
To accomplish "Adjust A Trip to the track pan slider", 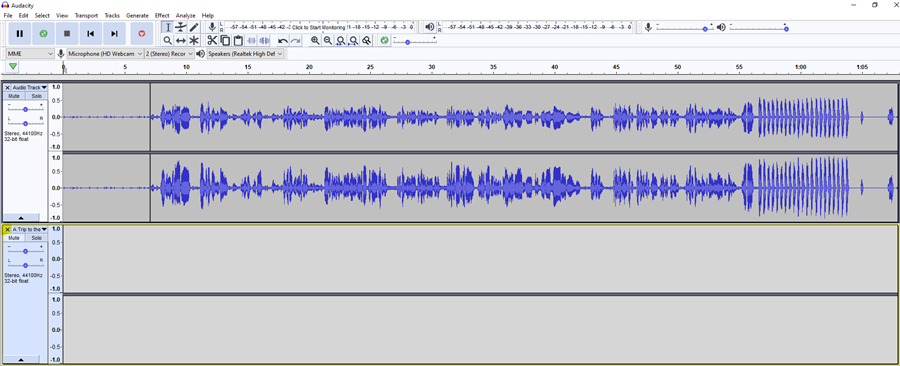I will 25,265.
